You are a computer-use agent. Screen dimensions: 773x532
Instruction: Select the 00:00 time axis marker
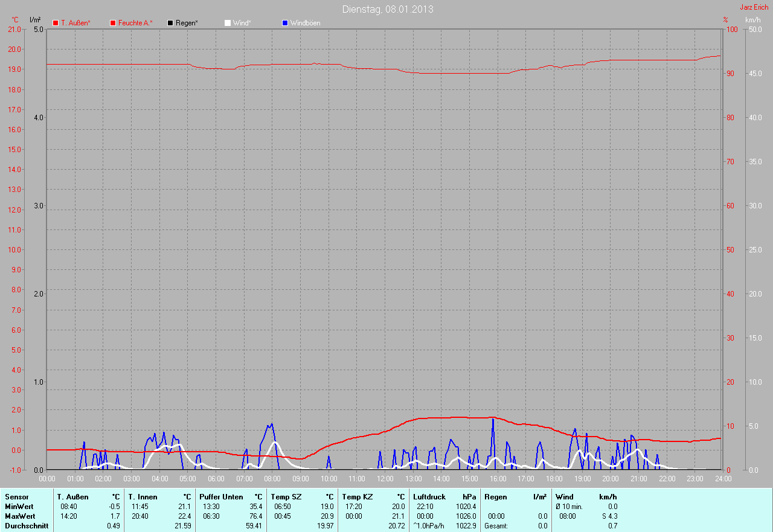pos(47,479)
